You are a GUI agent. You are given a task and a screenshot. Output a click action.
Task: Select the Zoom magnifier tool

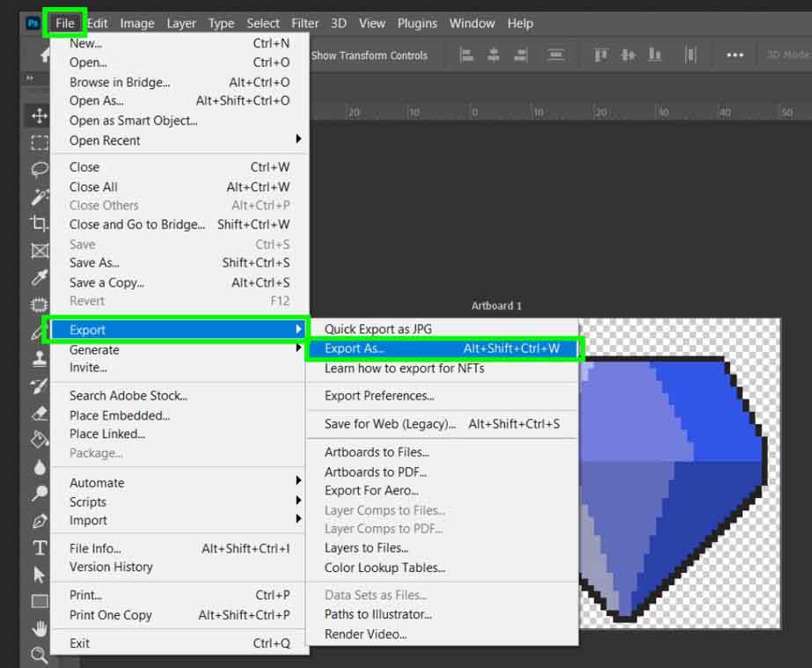(x=40, y=655)
